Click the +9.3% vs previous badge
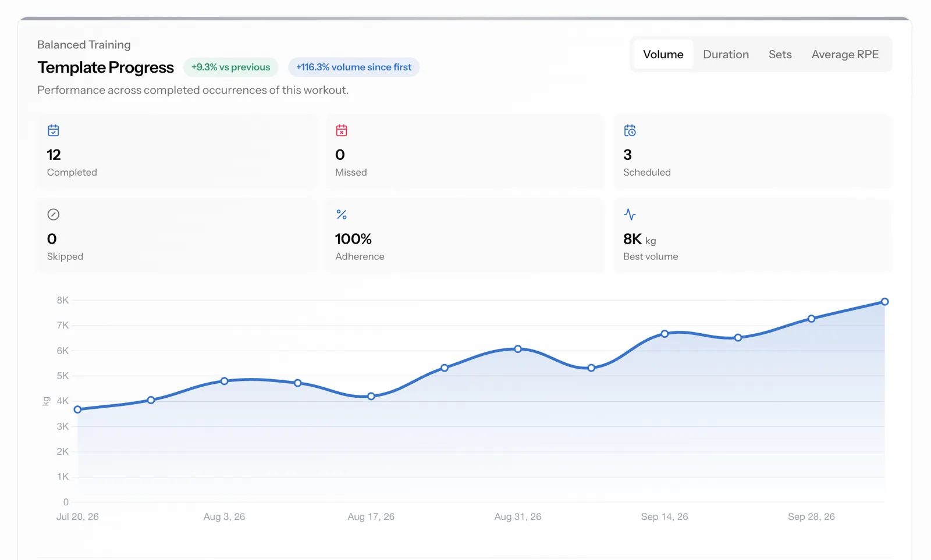The image size is (931, 560). (231, 67)
